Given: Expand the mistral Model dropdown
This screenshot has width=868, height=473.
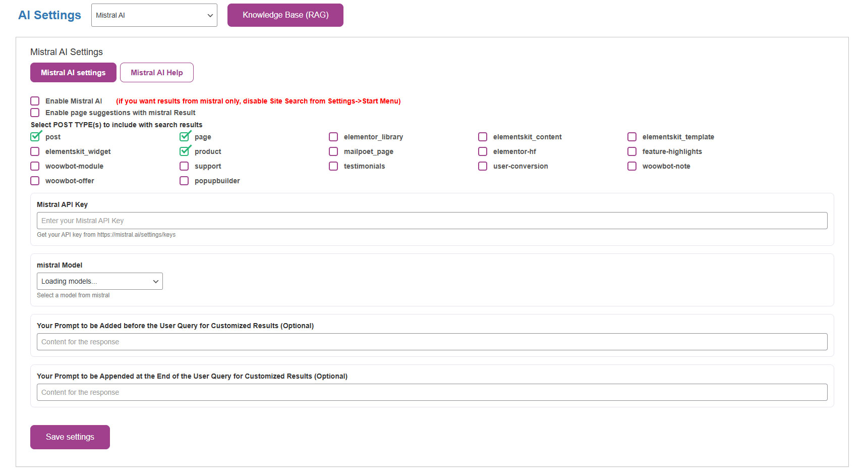Looking at the screenshot, I should click(99, 281).
